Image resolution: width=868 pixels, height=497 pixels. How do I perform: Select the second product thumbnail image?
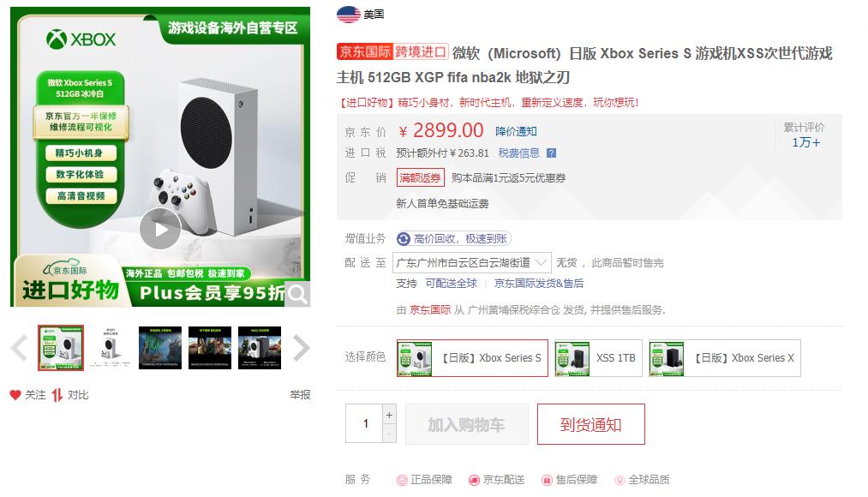click(x=111, y=348)
